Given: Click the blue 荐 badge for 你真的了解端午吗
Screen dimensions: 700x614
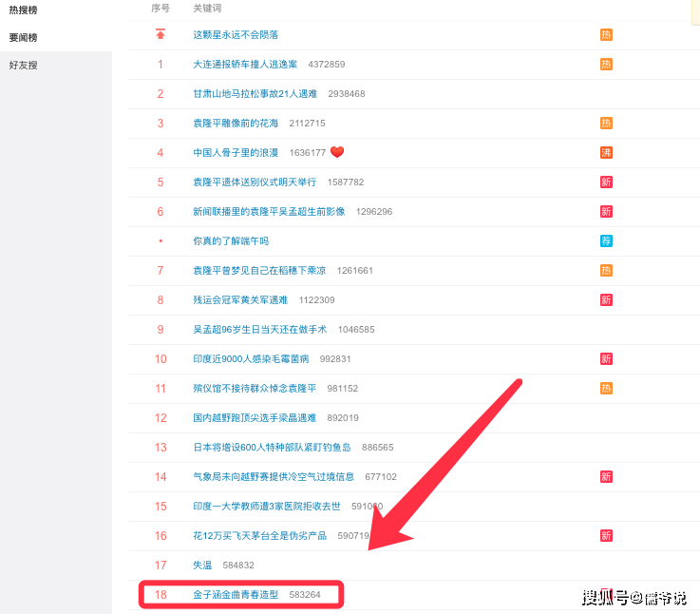Looking at the screenshot, I should click(x=606, y=240).
